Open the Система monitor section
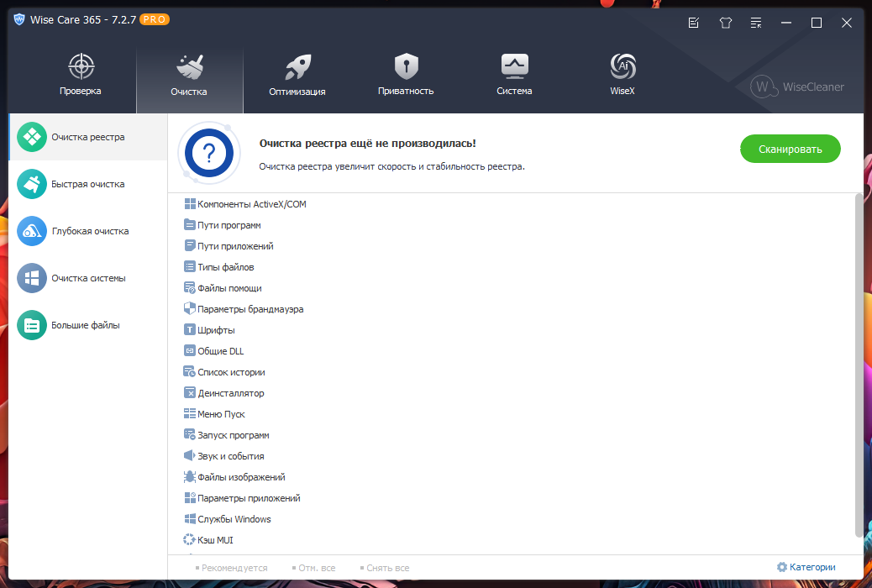Viewport: 872px width, 588px height. point(514,75)
